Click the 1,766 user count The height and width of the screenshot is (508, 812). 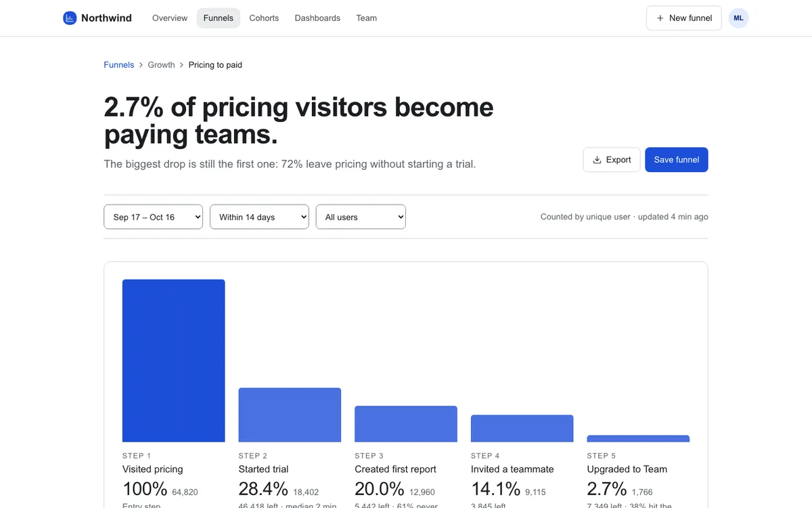[642, 492]
